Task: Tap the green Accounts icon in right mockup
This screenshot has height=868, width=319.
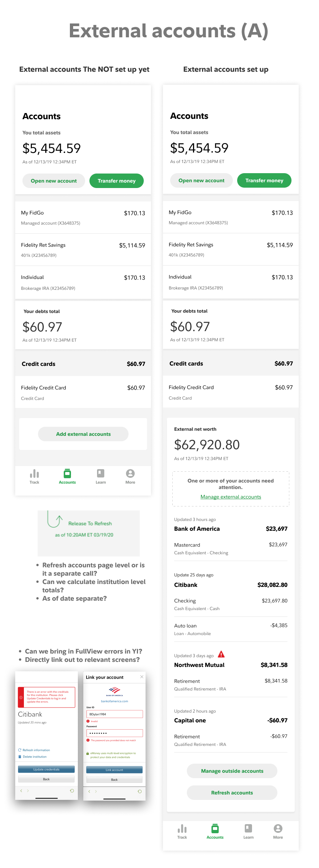Action: [x=215, y=828]
